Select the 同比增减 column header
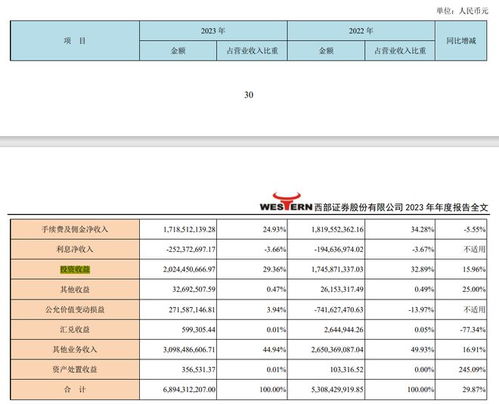Viewport: 499px width, 404px height. (x=461, y=41)
